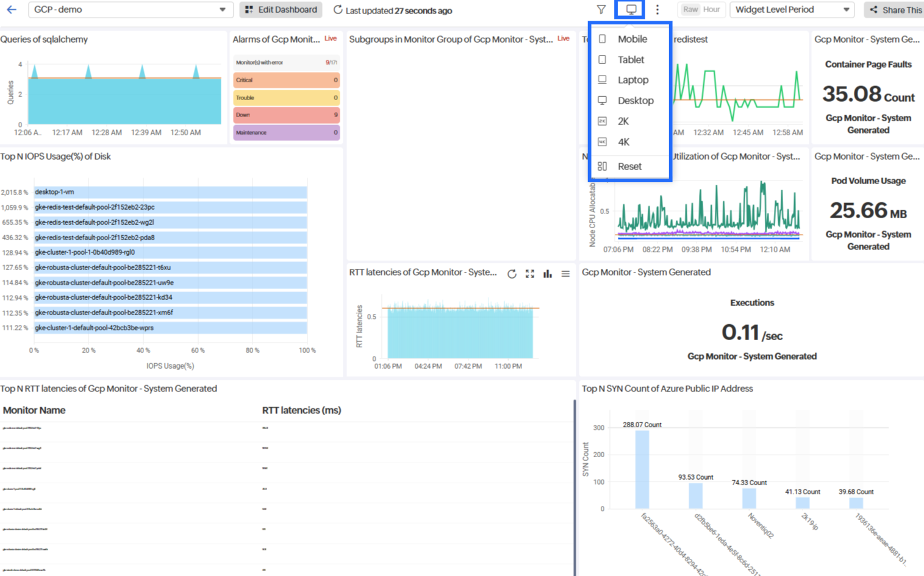This screenshot has height=576, width=924.
Task: Open the three-dot more options menu
Action: click(657, 10)
